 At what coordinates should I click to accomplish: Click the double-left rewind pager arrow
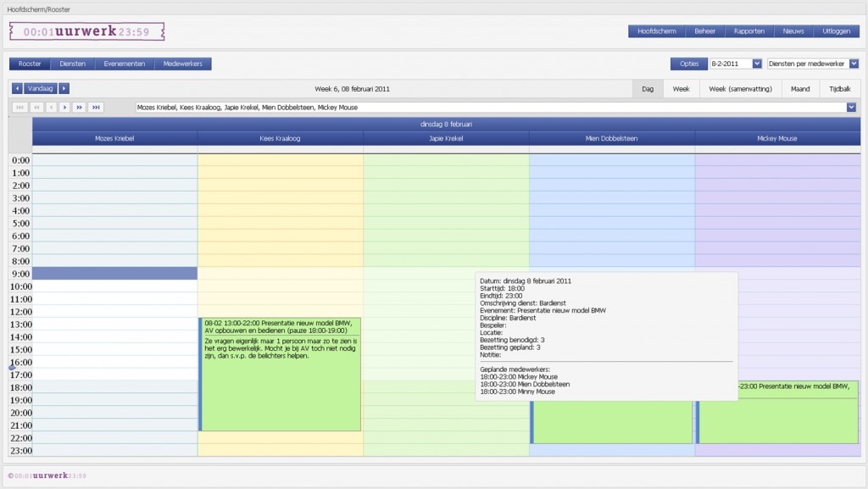36,108
